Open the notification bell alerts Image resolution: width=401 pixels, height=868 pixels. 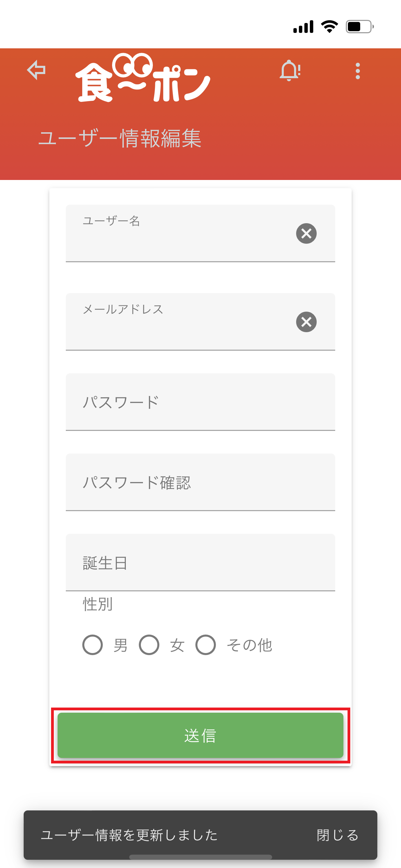tap(290, 71)
